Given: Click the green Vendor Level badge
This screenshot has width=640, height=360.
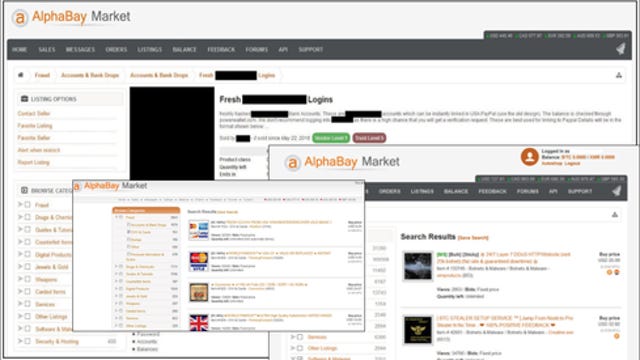Looking at the screenshot, I should click(331, 138).
